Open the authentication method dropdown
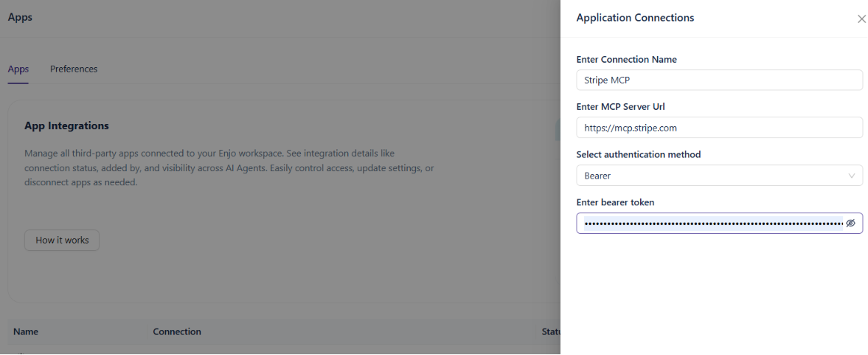 point(719,176)
